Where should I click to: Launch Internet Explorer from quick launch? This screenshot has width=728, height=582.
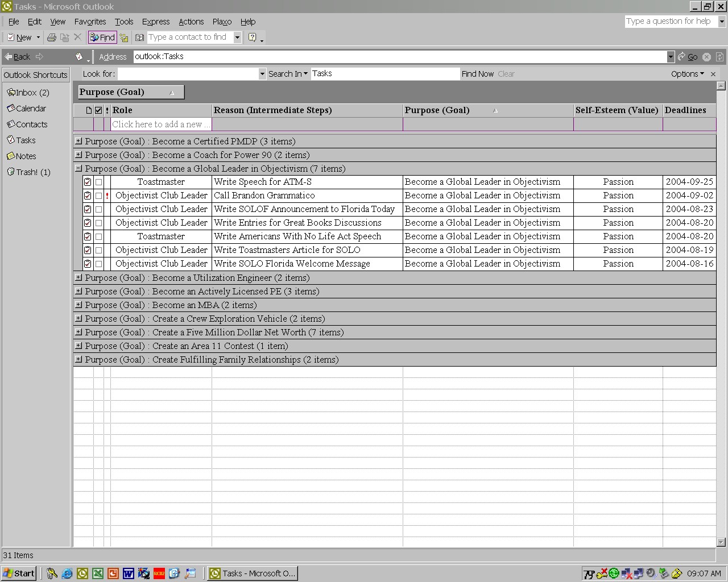pyautogui.click(x=67, y=573)
